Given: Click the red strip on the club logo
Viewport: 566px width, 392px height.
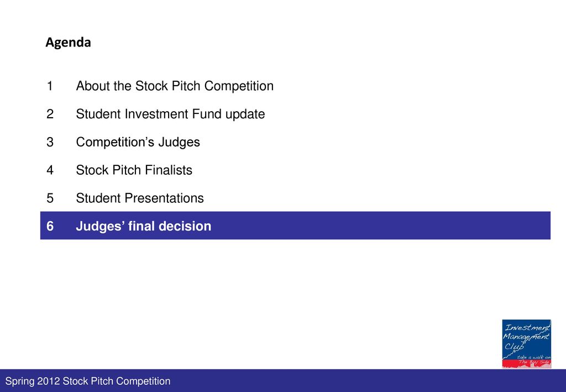Looking at the screenshot, I should [x=526, y=364].
